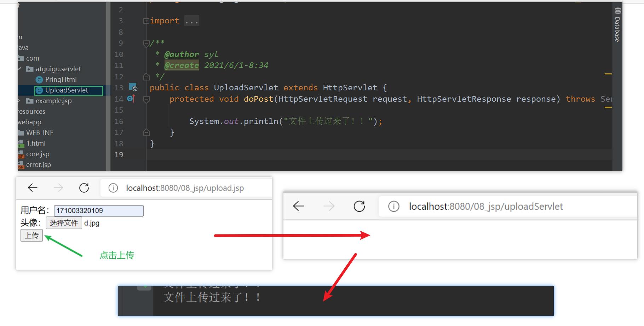Collapse the doPost method at line 14

pyautogui.click(x=146, y=99)
